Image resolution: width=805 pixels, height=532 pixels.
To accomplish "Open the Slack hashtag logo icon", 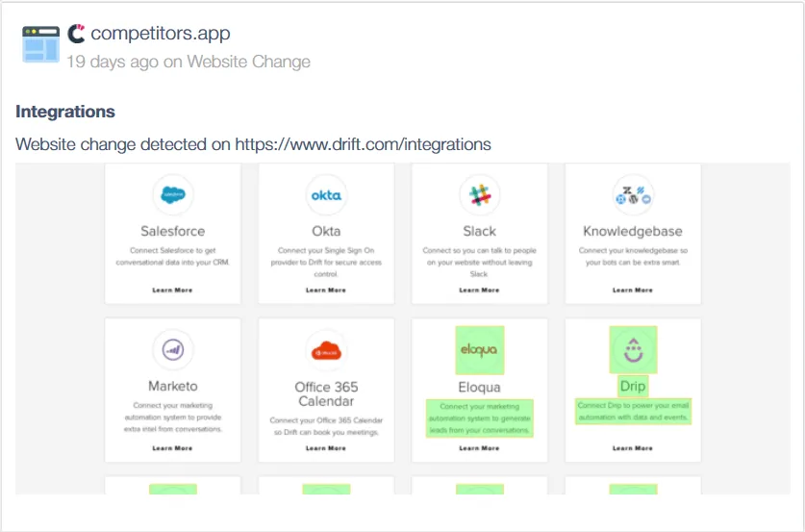I will (480, 195).
